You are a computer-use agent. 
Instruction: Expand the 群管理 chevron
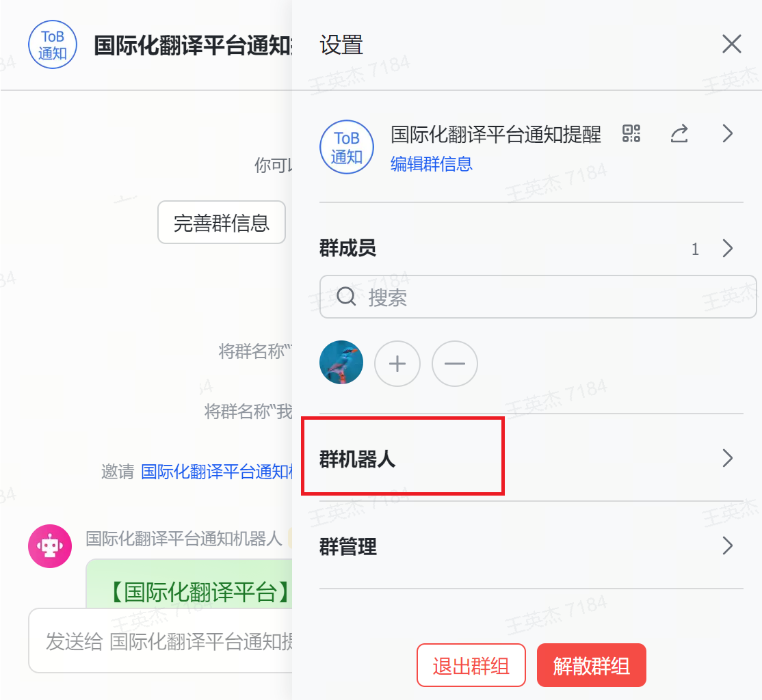[x=728, y=546]
